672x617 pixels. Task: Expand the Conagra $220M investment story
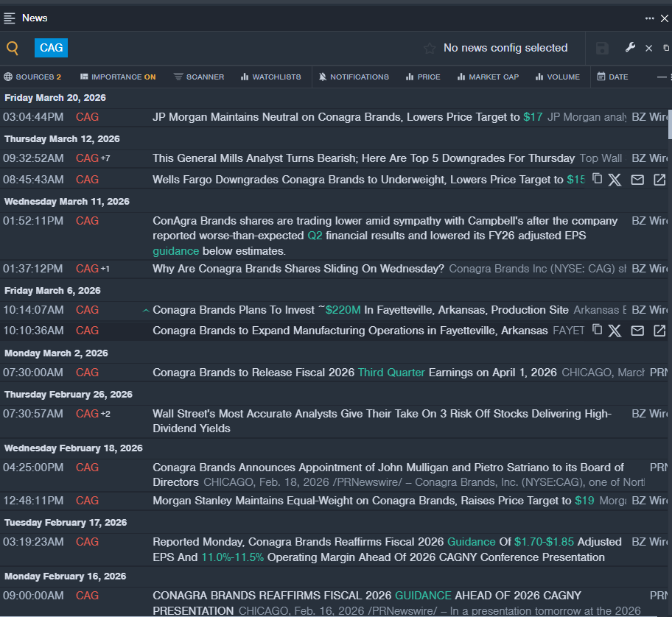pyautogui.click(x=146, y=311)
